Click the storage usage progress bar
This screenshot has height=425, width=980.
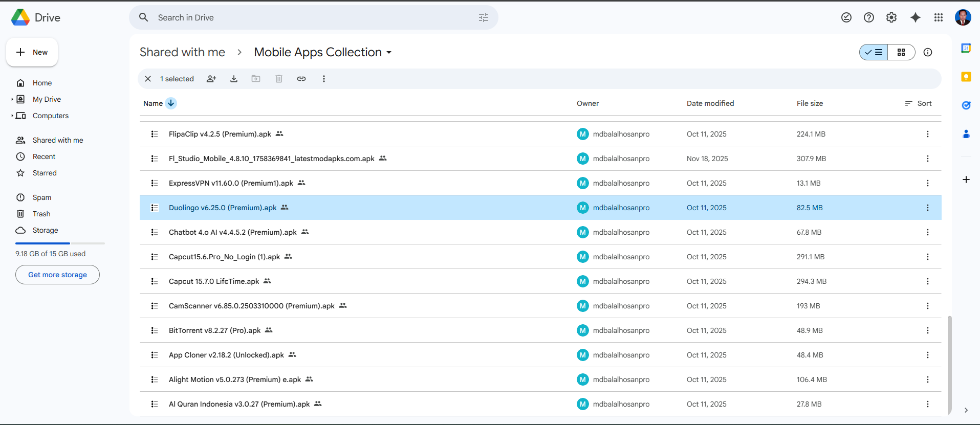[60, 243]
